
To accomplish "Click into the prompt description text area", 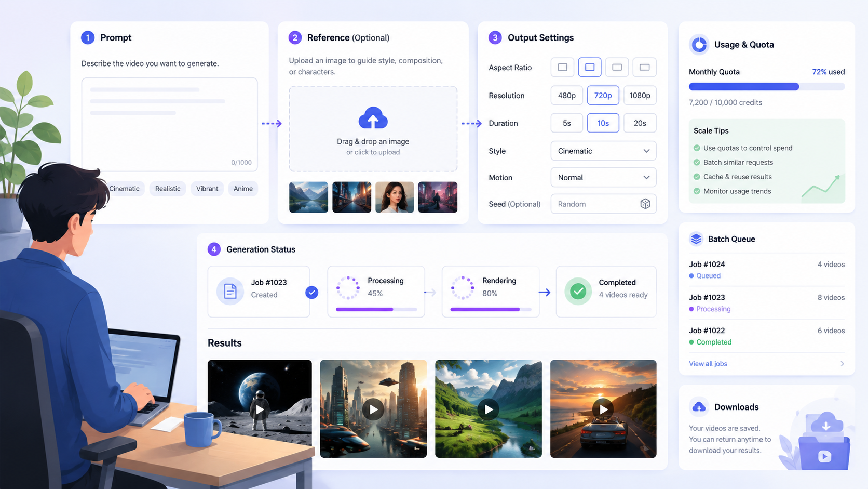I will [170, 124].
